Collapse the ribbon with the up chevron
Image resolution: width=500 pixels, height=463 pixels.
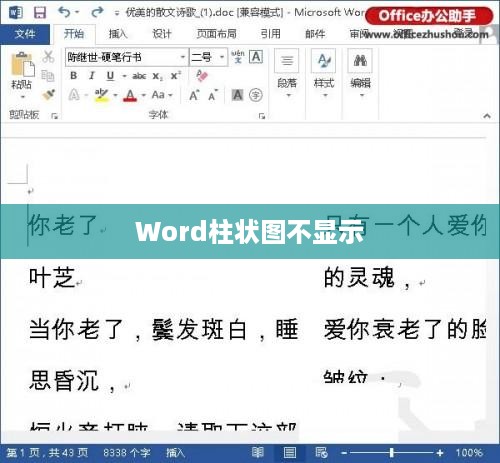[487, 116]
